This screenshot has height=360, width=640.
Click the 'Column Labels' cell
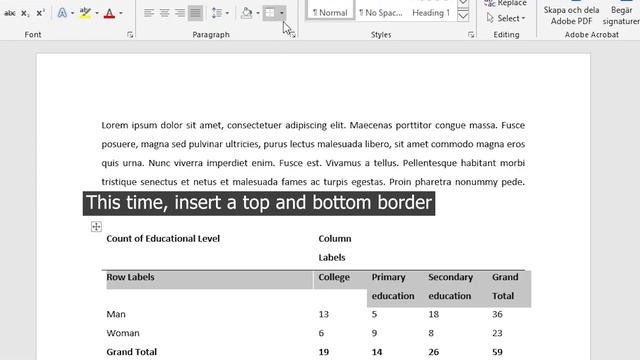335,248
